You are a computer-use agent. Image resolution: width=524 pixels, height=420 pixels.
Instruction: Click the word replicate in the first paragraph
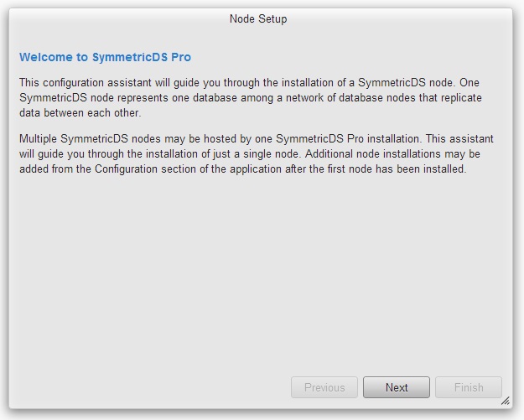461,97
